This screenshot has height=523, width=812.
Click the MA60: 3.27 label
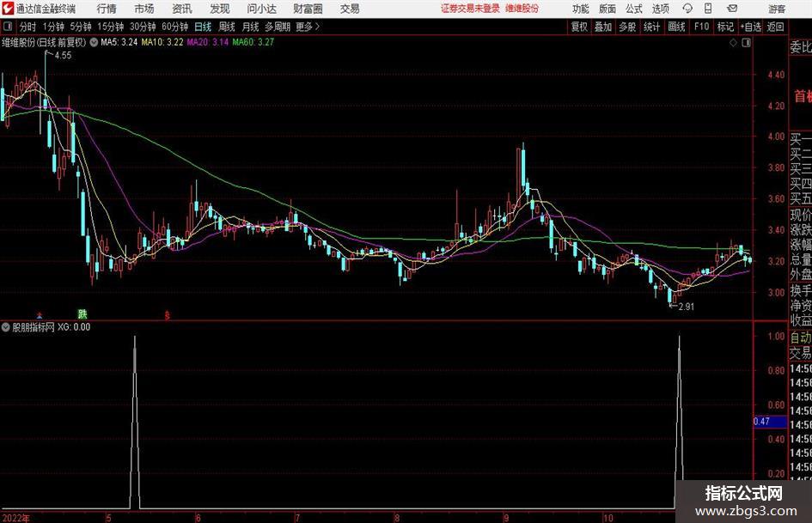coord(253,42)
